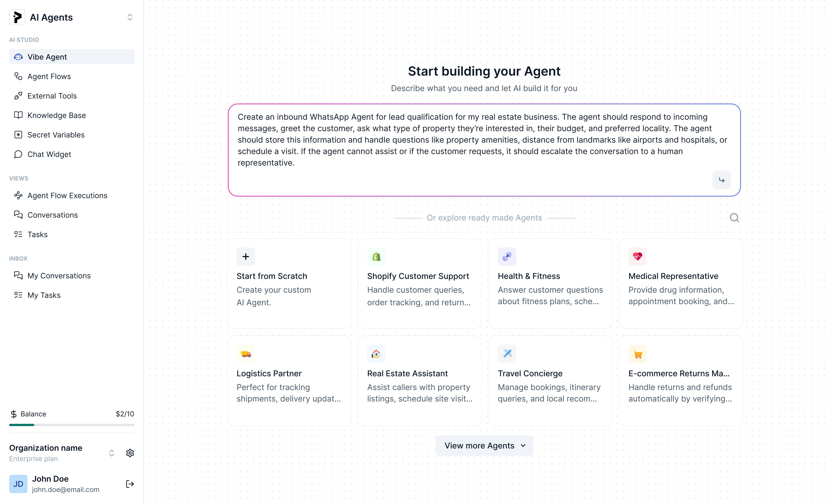The width and height of the screenshot is (825, 504).
Task: Click the Secret Variables asterisk icon
Action: (x=18, y=135)
